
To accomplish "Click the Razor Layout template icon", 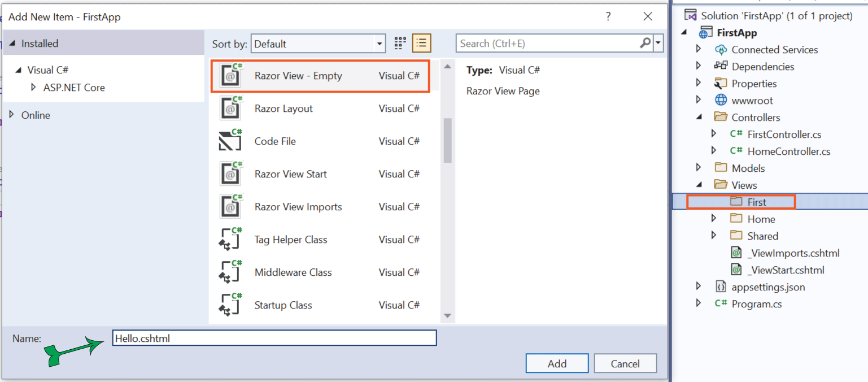I will 230,108.
